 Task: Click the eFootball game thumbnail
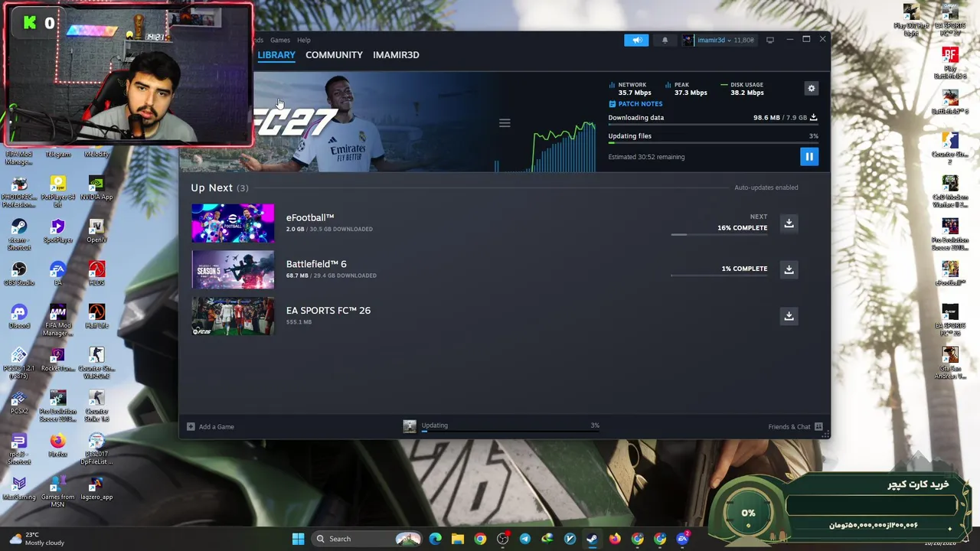(233, 223)
